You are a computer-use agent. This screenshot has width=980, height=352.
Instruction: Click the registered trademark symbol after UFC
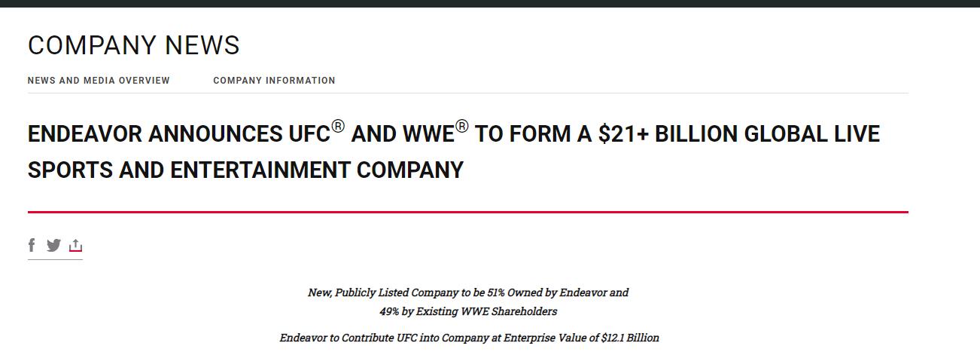(x=338, y=127)
